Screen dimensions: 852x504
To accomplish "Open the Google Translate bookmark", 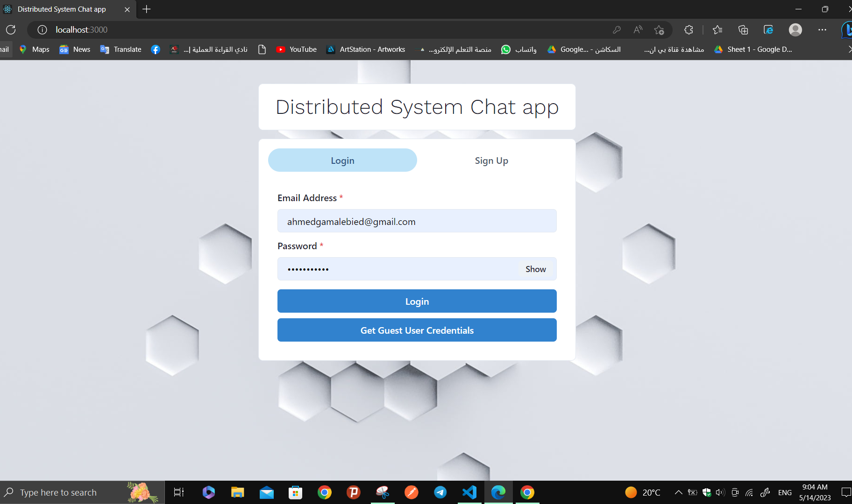I will point(120,49).
